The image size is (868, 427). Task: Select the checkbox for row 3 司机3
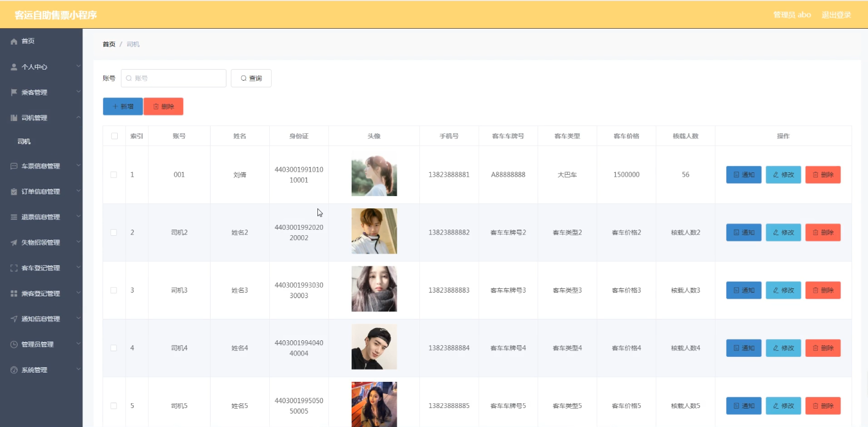(114, 290)
